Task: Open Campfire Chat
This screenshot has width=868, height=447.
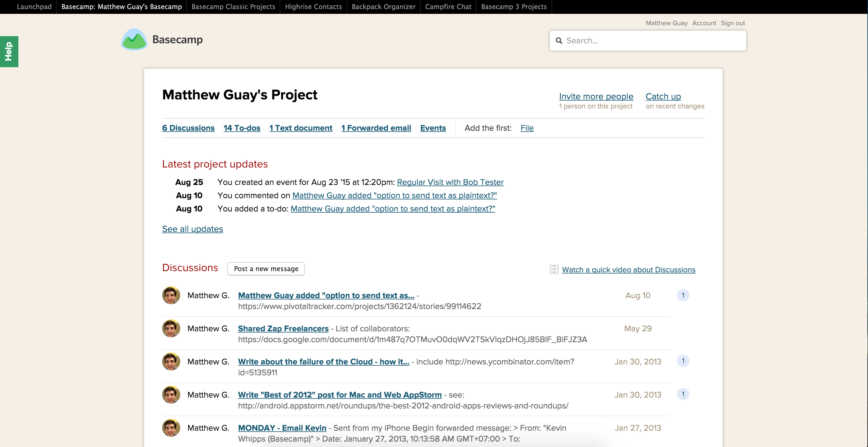Action: (448, 7)
